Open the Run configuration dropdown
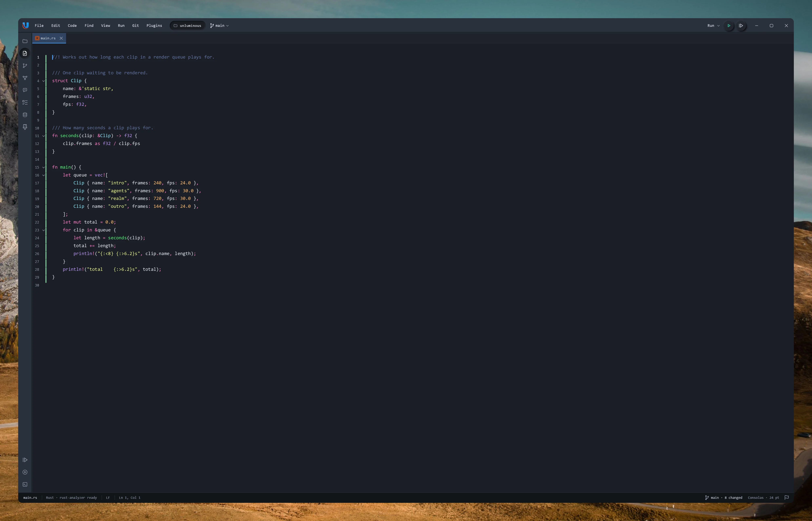This screenshot has width=812, height=521. [x=714, y=26]
